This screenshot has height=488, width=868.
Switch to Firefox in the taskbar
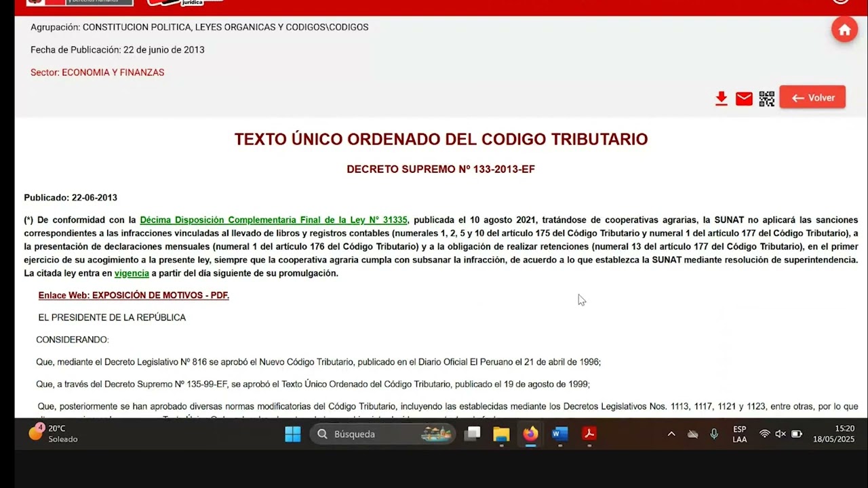coord(530,434)
